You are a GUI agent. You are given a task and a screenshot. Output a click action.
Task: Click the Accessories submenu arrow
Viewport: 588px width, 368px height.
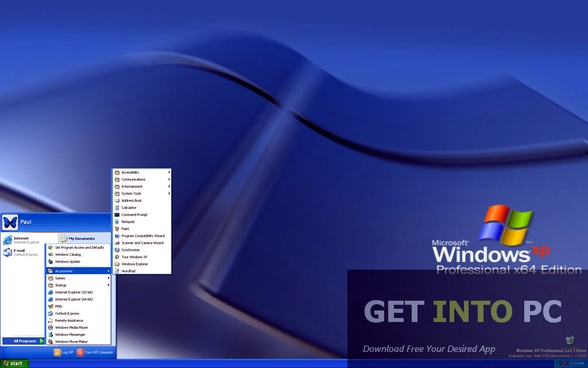click(109, 271)
